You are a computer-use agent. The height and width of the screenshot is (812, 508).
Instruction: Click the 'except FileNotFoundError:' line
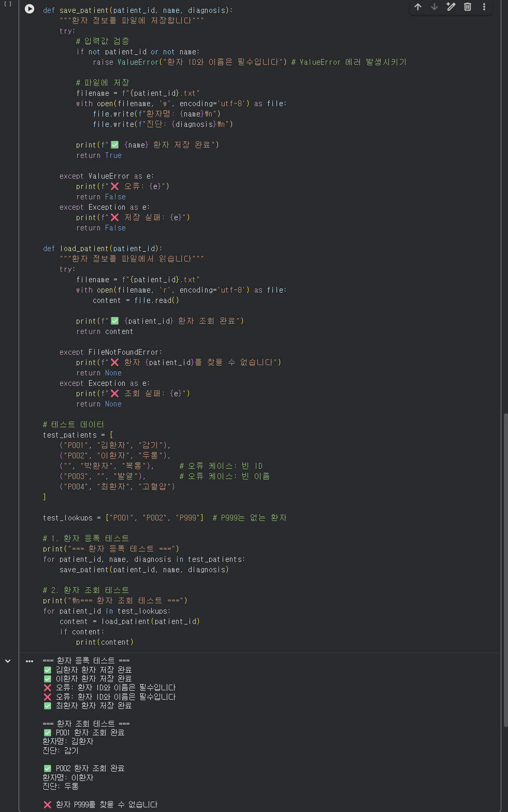tap(111, 352)
